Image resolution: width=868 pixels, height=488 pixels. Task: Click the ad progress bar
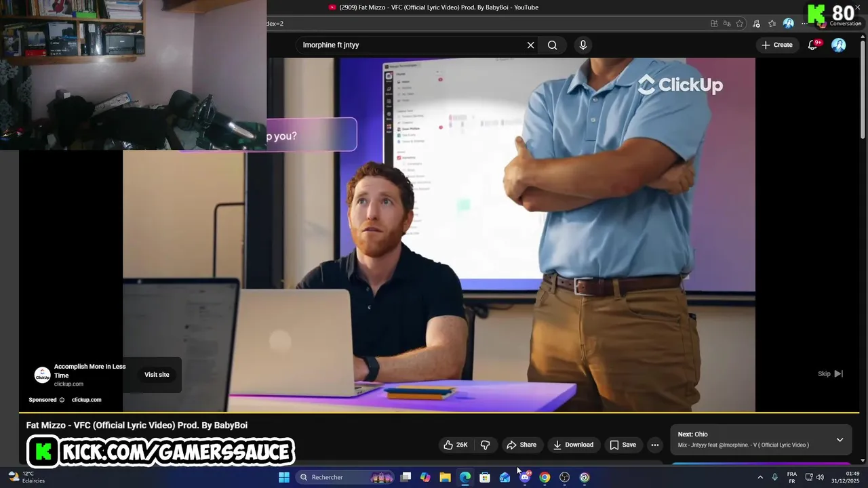coord(439,412)
